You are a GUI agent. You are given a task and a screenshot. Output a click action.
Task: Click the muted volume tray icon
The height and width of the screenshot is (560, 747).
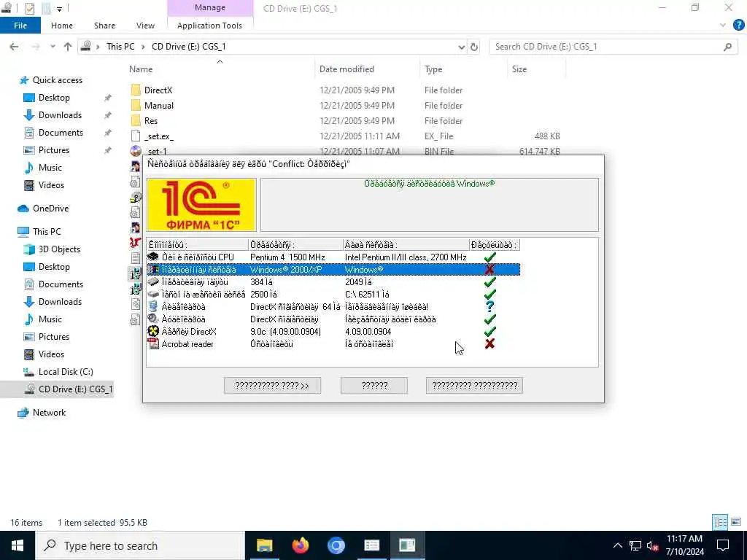tap(651, 545)
